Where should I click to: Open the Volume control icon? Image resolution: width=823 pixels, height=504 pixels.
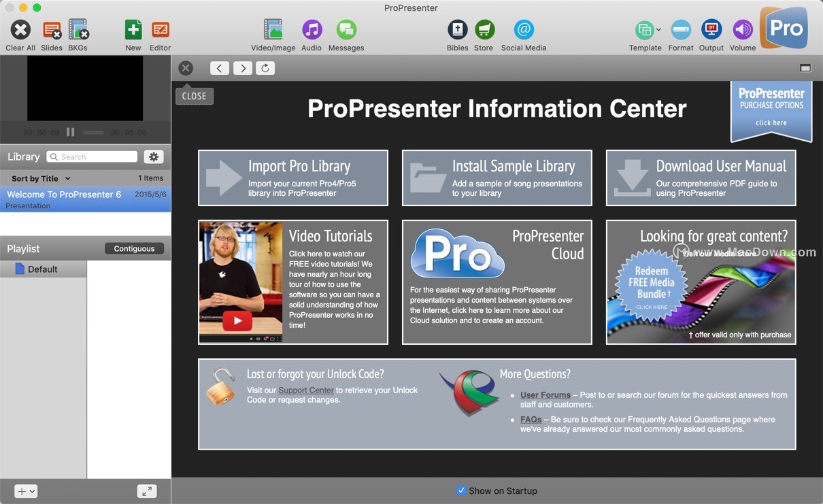[x=743, y=30]
